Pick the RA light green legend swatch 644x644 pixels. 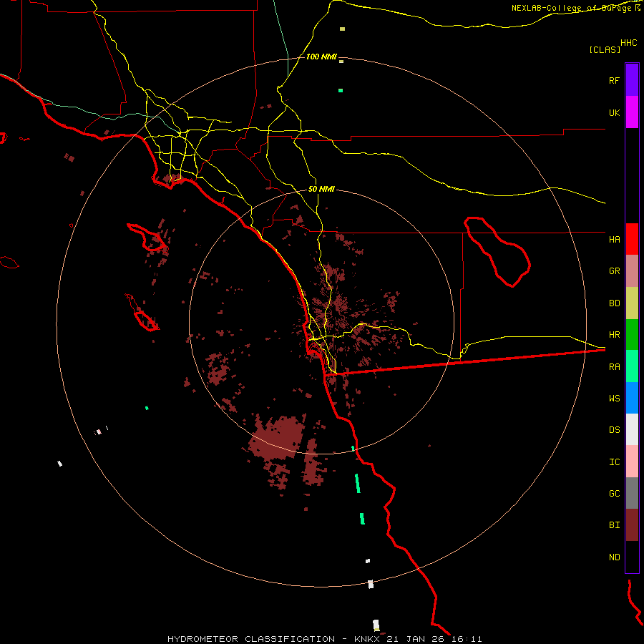[x=632, y=366]
